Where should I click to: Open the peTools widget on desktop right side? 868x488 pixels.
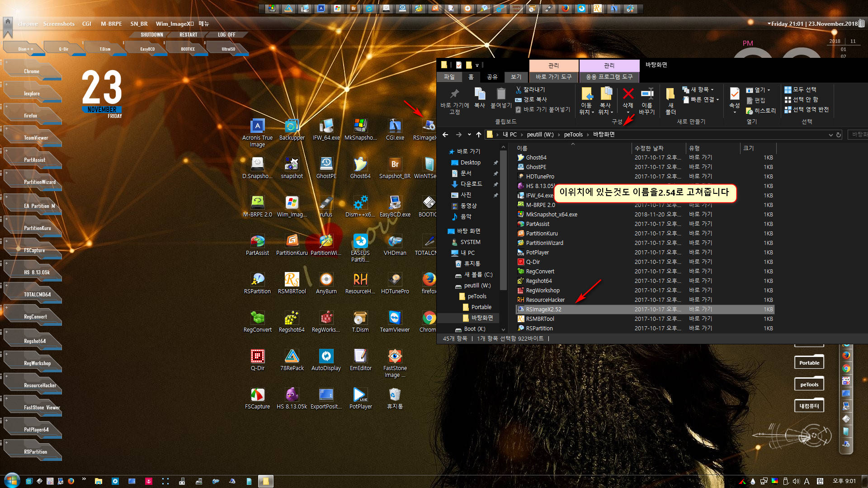(809, 385)
